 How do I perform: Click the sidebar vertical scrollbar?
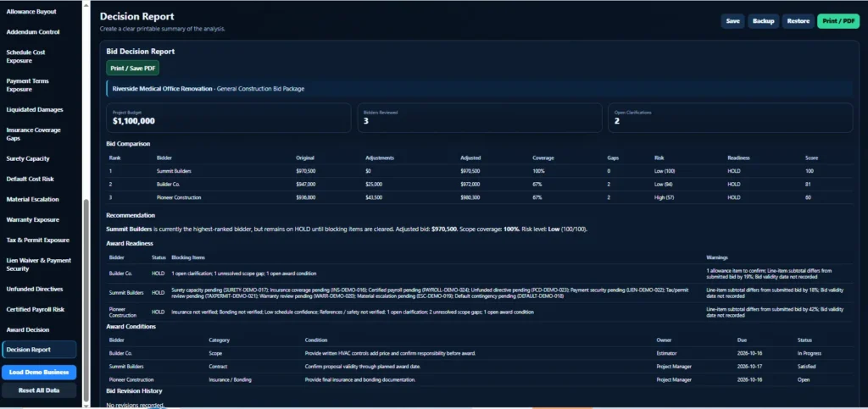click(86, 301)
